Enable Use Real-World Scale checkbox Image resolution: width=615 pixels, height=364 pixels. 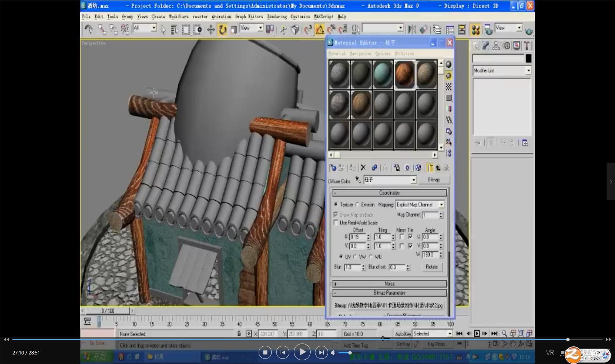pyautogui.click(x=336, y=223)
